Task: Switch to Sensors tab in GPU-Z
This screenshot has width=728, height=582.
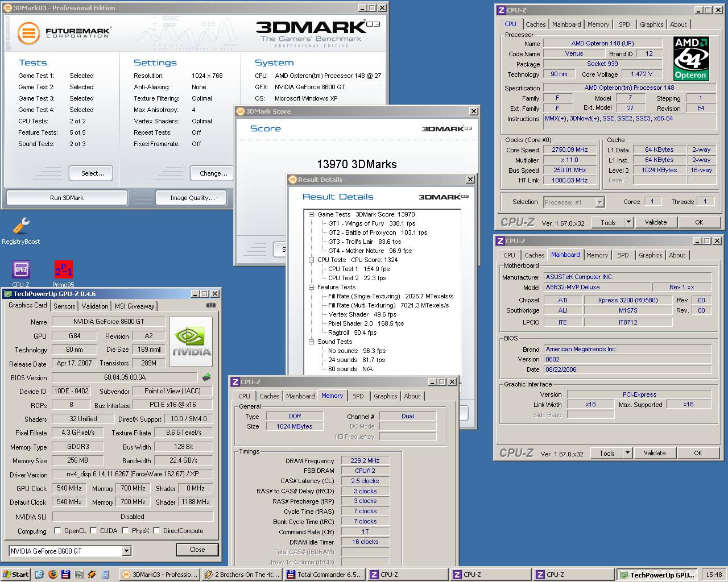Action: (x=64, y=306)
